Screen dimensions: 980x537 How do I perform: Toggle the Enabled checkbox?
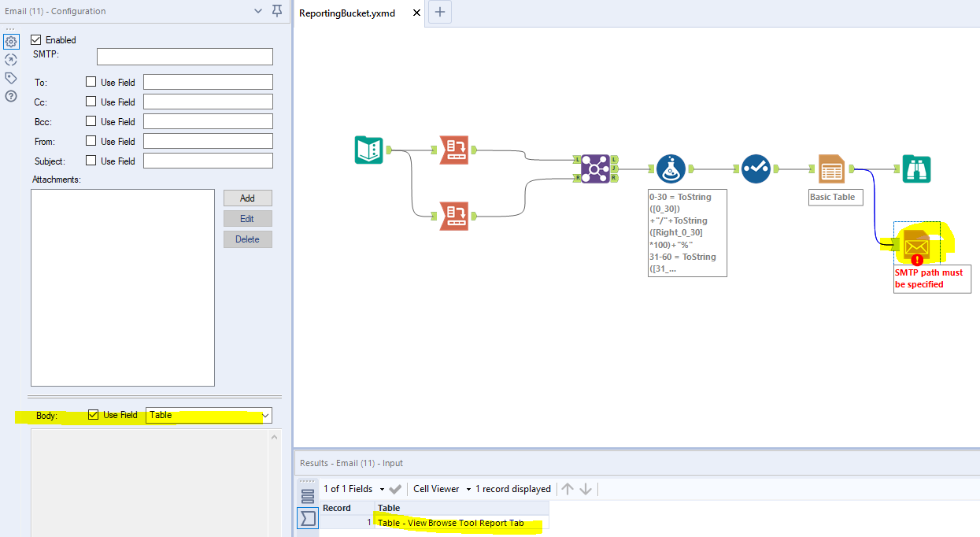point(35,39)
